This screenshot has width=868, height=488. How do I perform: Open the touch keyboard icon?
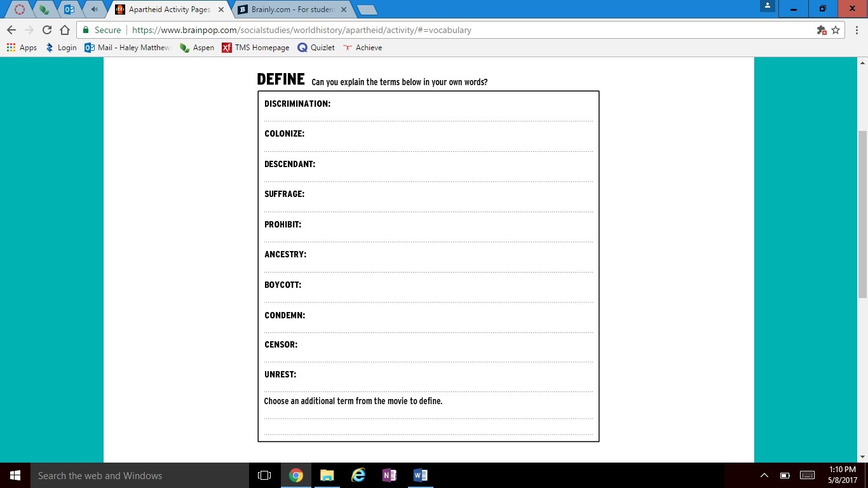point(807,475)
